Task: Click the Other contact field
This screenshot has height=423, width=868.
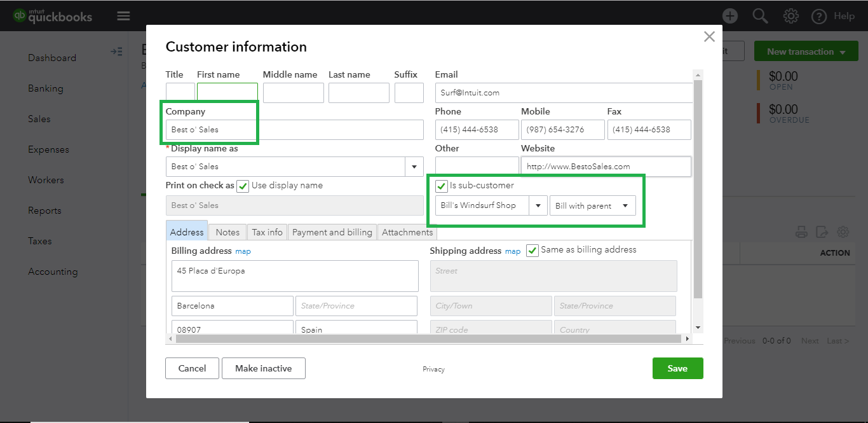Action: [x=477, y=167]
